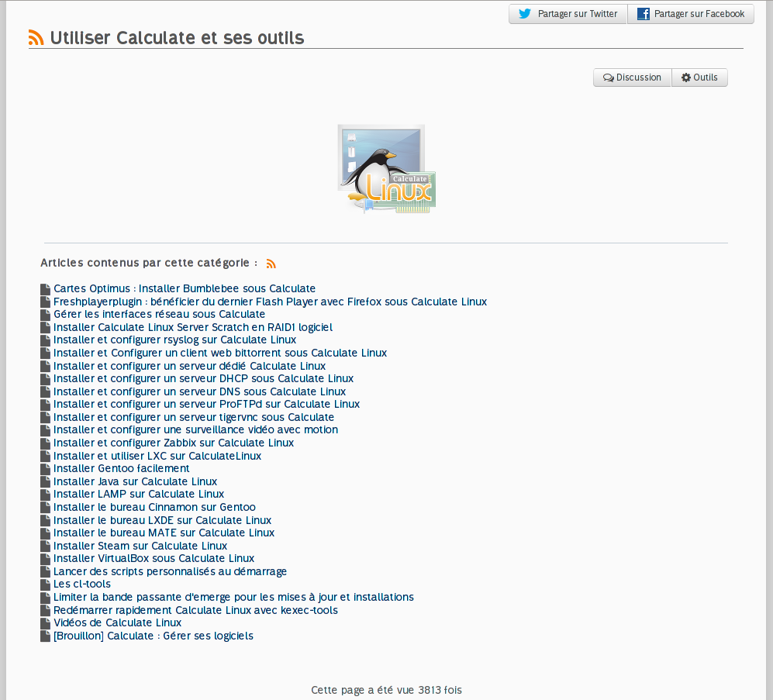773x700 pixels.
Task: Open 'Installer VirtualBox sous Calculate Linux' link
Action: [x=154, y=558]
